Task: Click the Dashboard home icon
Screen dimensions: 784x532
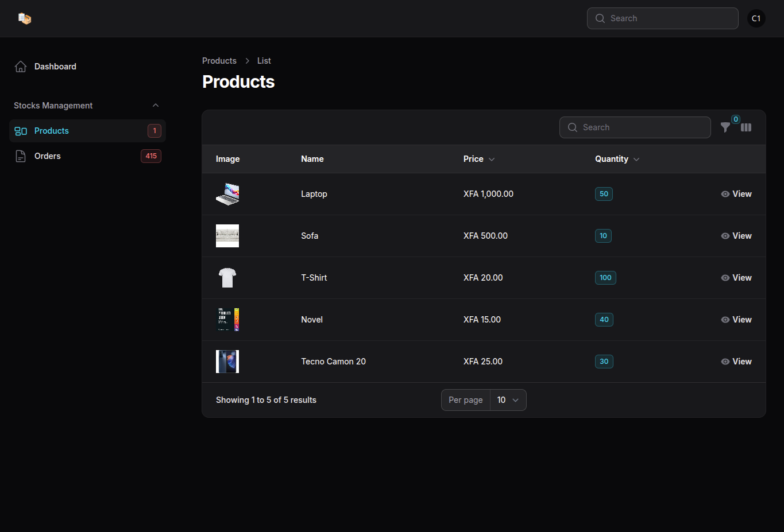Action: coord(21,67)
